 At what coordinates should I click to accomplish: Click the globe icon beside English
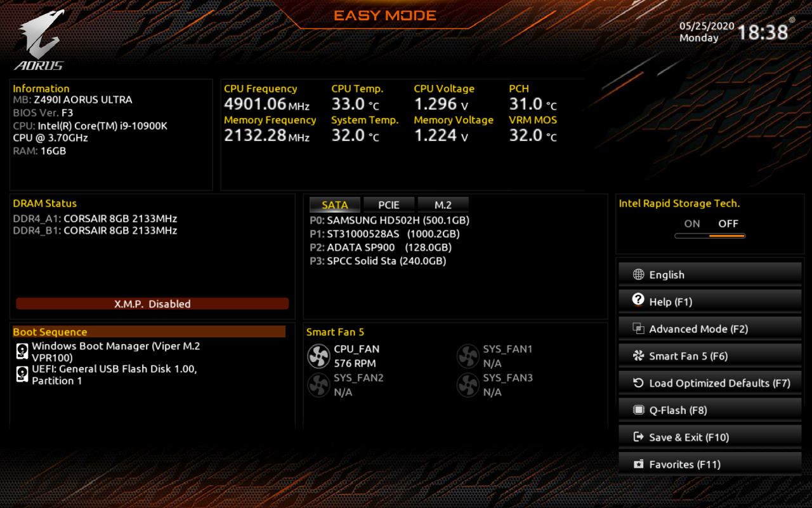pyautogui.click(x=638, y=275)
